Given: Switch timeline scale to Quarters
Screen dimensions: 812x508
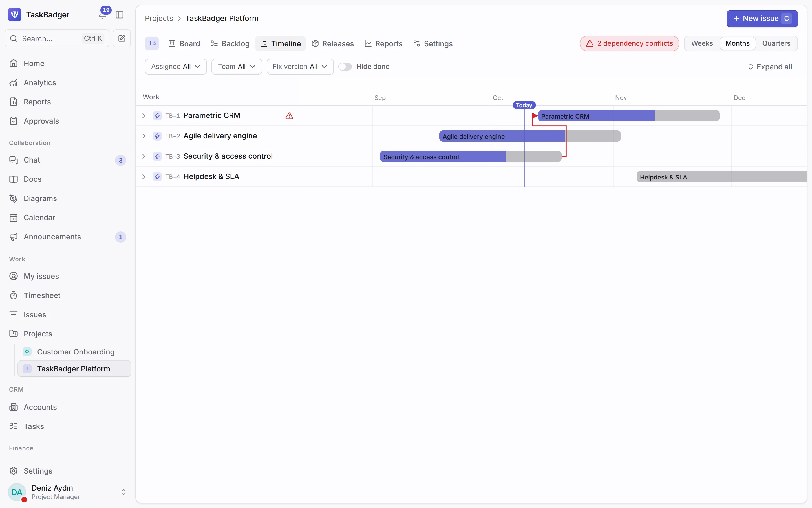Looking at the screenshot, I should point(776,43).
